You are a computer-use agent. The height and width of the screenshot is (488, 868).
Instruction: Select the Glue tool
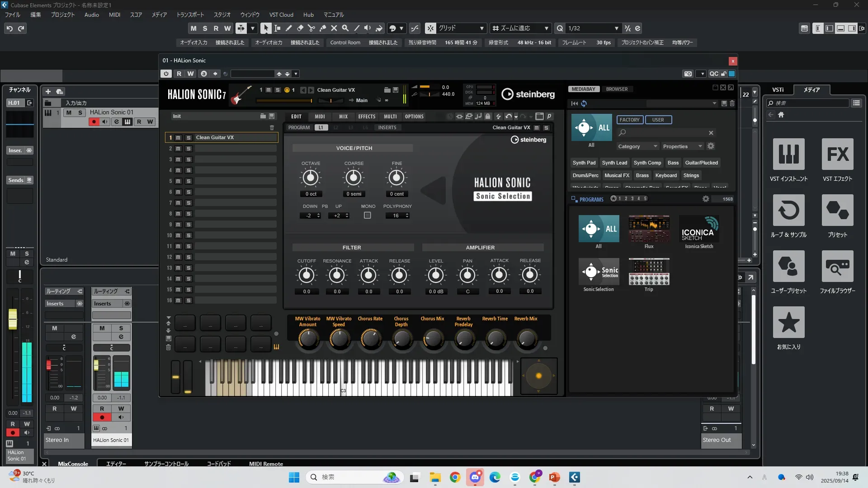pyautogui.click(x=322, y=28)
